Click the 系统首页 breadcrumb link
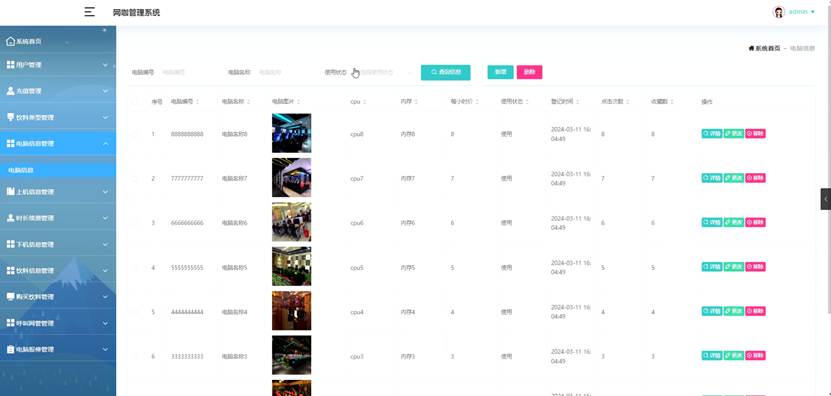Image resolution: width=831 pixels, height=396 pixels. [767, 48]
